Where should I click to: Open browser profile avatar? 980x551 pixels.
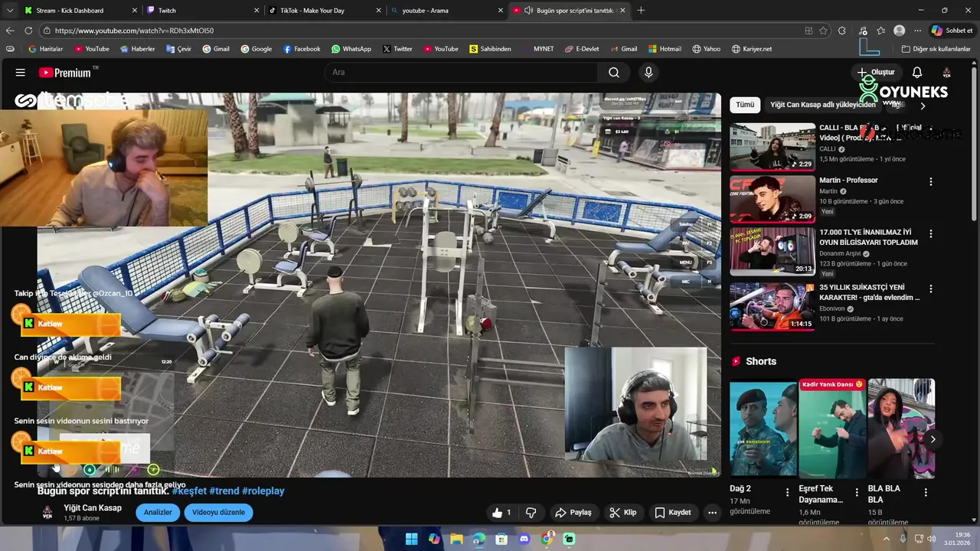pos(900,31)
